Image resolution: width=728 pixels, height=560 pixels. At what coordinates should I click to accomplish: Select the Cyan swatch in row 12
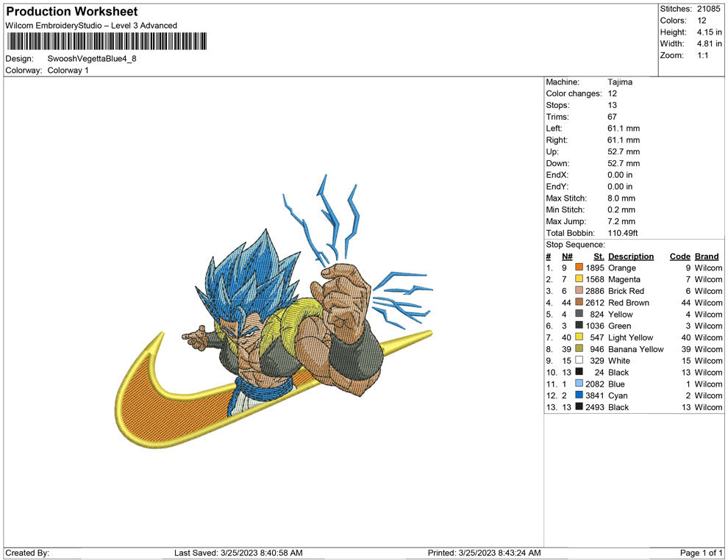[579, 395]
